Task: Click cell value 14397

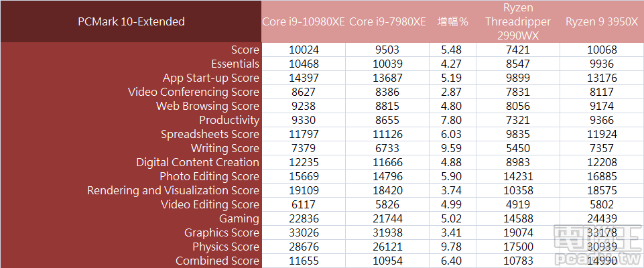Action: pyautogui.click(x=304, y=78)
